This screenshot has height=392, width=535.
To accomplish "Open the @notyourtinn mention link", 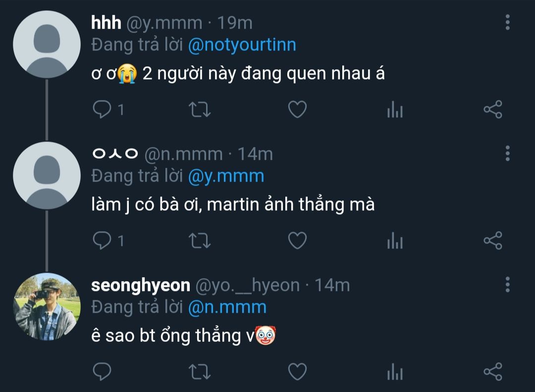I will pos(242,45).
